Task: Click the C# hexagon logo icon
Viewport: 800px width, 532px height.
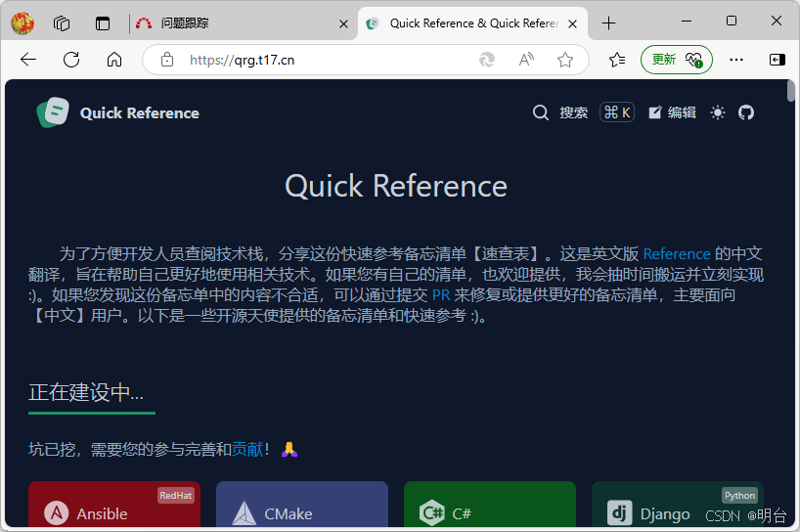Action: [x=431, y=512]
